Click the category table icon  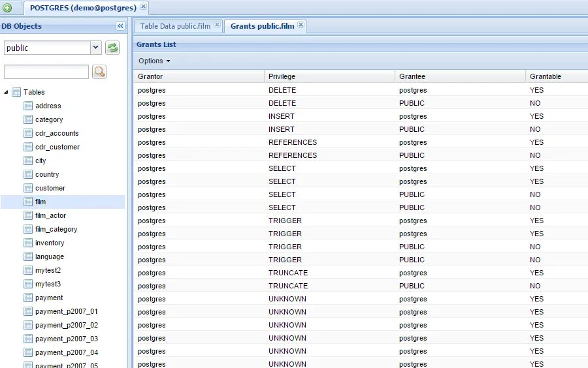pos(28,119)
